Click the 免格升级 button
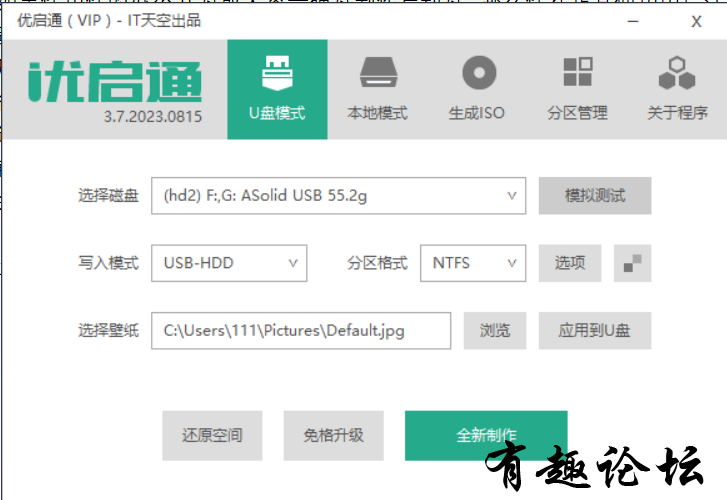 (334, 436)
